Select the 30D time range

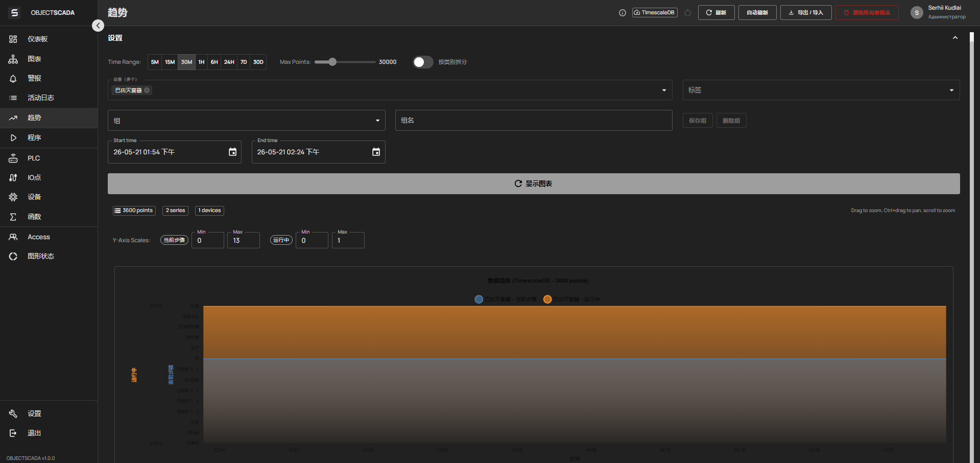(258, 62)
